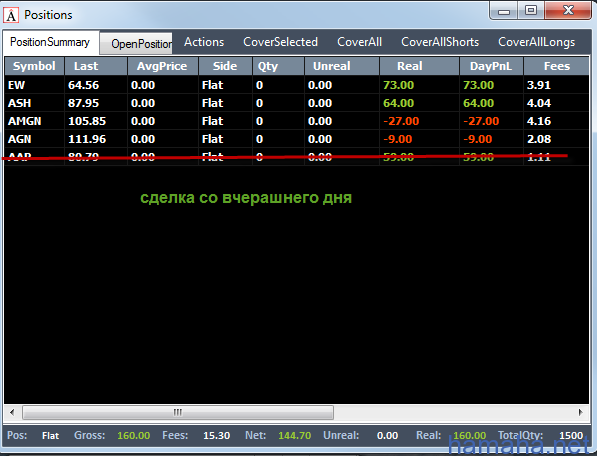Select the AGN symbol row

click(297, 139)
